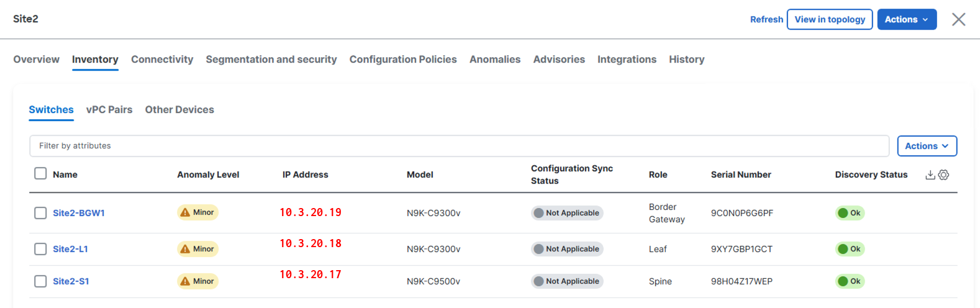Open table column settings gear icon

pyautogui.click(x=943, y=175)
